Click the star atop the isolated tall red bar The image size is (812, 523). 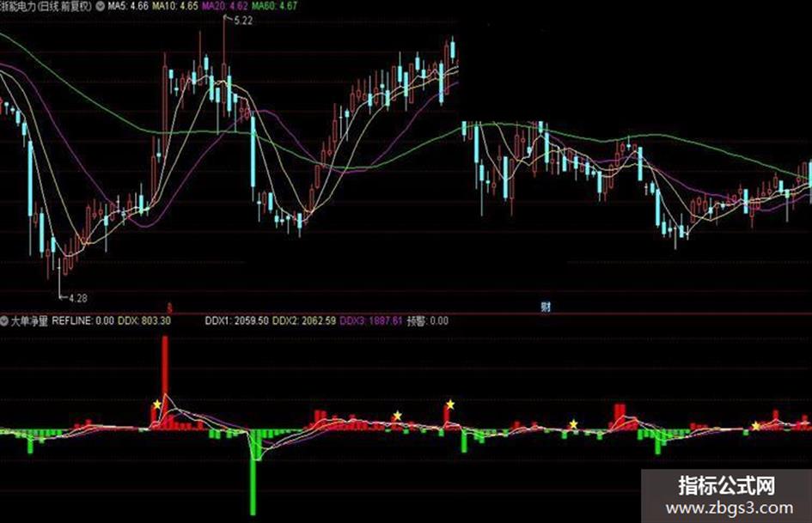tap(450, 404)
